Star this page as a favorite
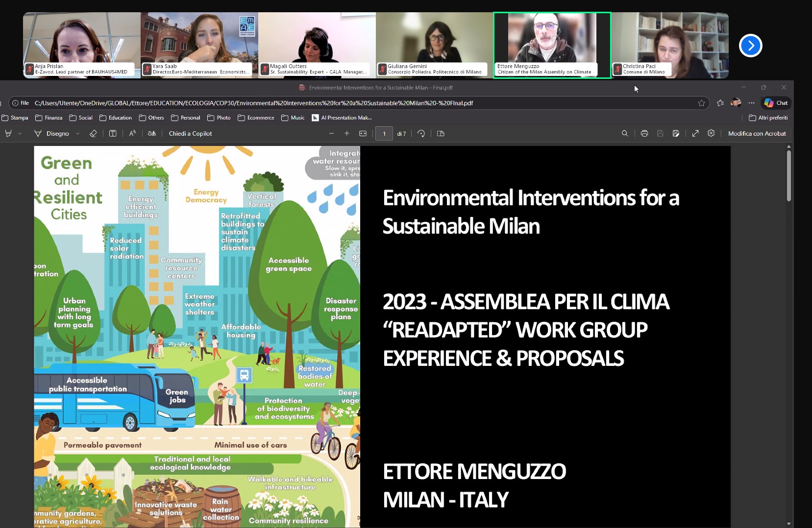The height and width of the screenshot is (528, 812). (701, 103)
